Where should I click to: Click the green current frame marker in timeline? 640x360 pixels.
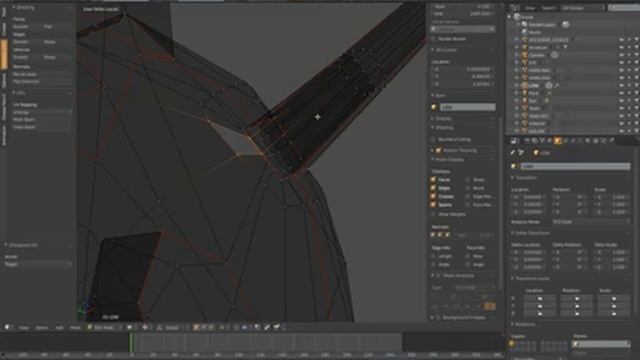coord(131,342)
